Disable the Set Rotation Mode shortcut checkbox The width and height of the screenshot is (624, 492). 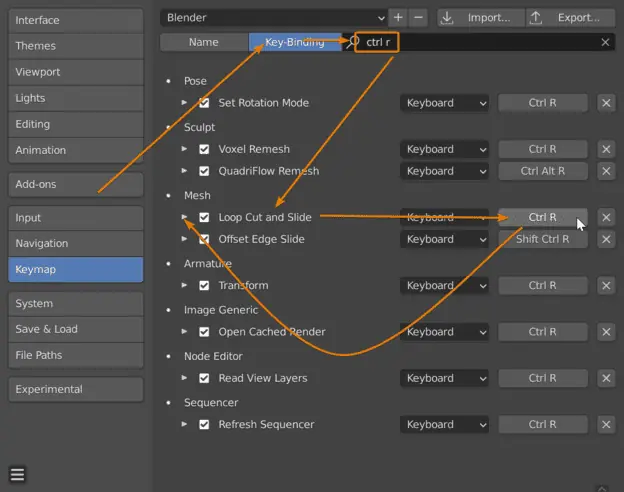(x=204, y=103)
